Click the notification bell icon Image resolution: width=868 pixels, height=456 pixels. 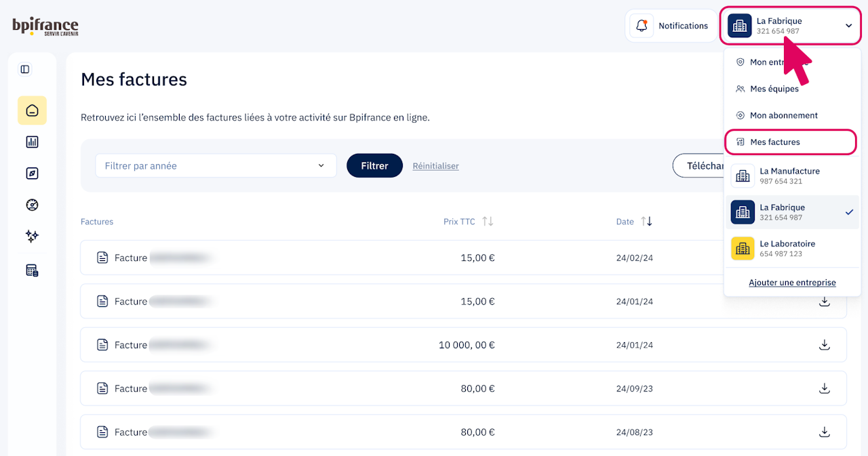pyautogui.click(x=641, y=26)
